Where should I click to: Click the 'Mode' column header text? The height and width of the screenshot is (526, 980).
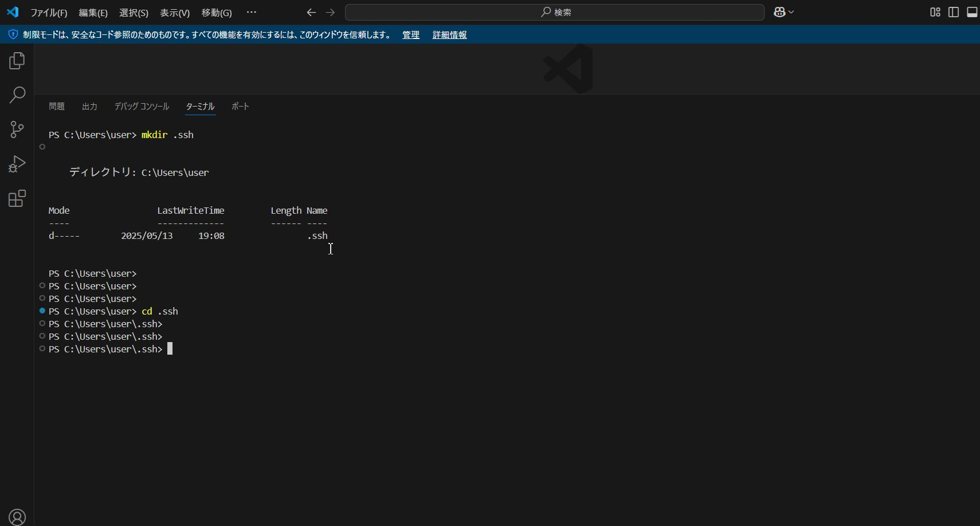(59, 211)
